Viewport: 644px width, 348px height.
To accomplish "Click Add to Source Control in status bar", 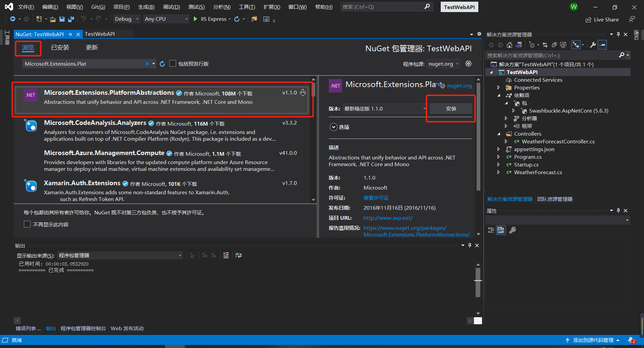I will [x=593, y=340].
